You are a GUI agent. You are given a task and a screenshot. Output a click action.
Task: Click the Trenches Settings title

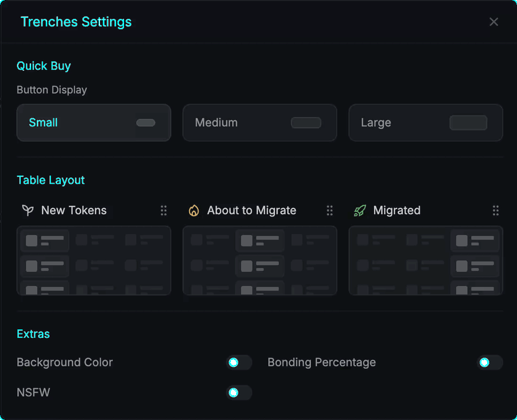(x=76, y=22)
